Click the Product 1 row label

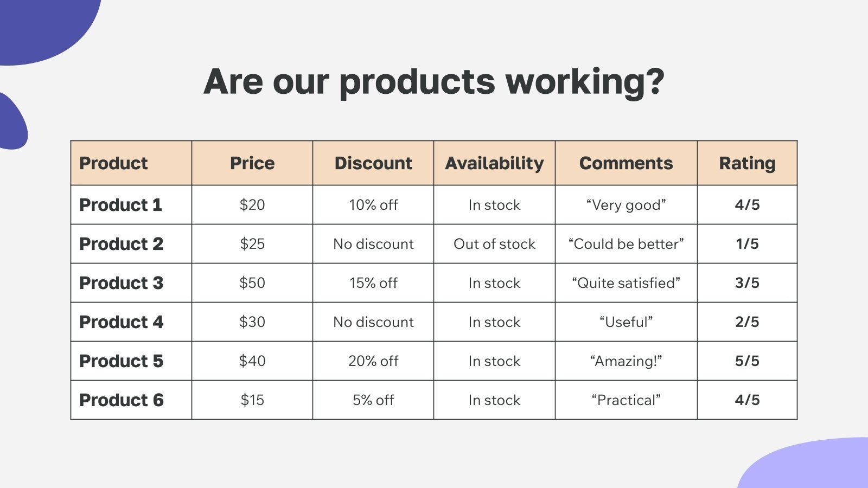point(120,205)
